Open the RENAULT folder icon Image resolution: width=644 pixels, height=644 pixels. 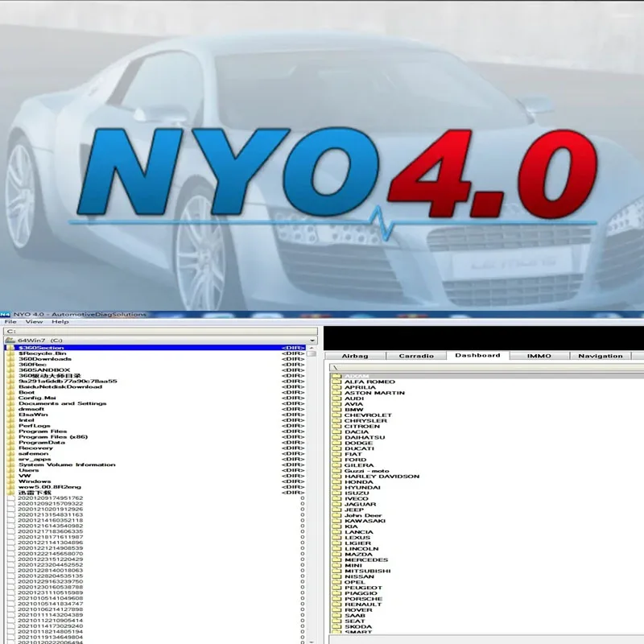tap(336, 605)
